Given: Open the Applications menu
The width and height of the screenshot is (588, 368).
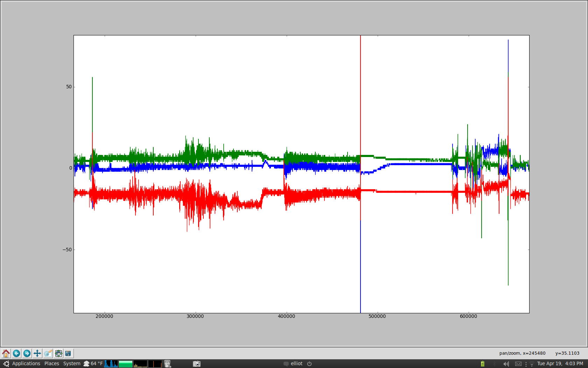Looking at the screenshot, I should tap(26, 363).
